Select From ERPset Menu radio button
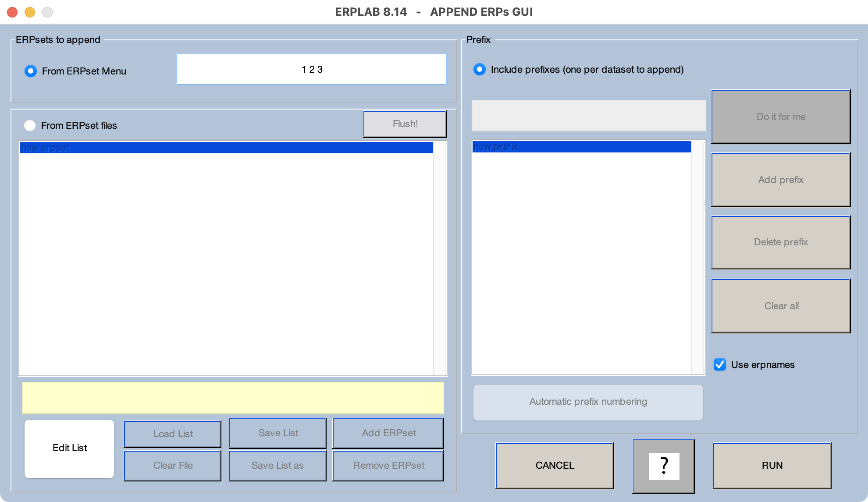 31,71
